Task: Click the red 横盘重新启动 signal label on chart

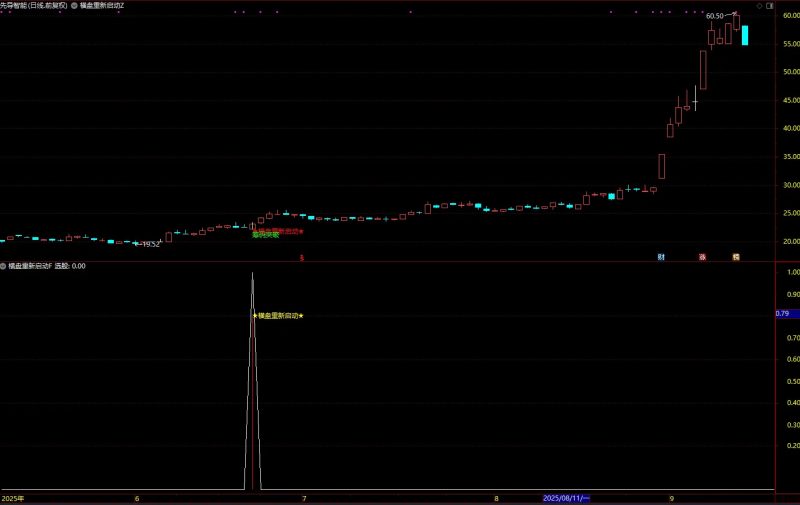Action: point(278,231)
